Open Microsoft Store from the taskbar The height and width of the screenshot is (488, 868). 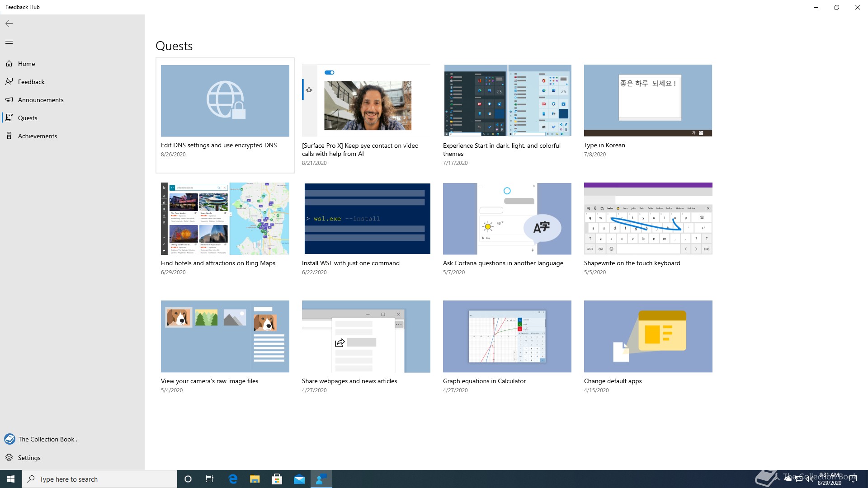(x=277, y=479)
